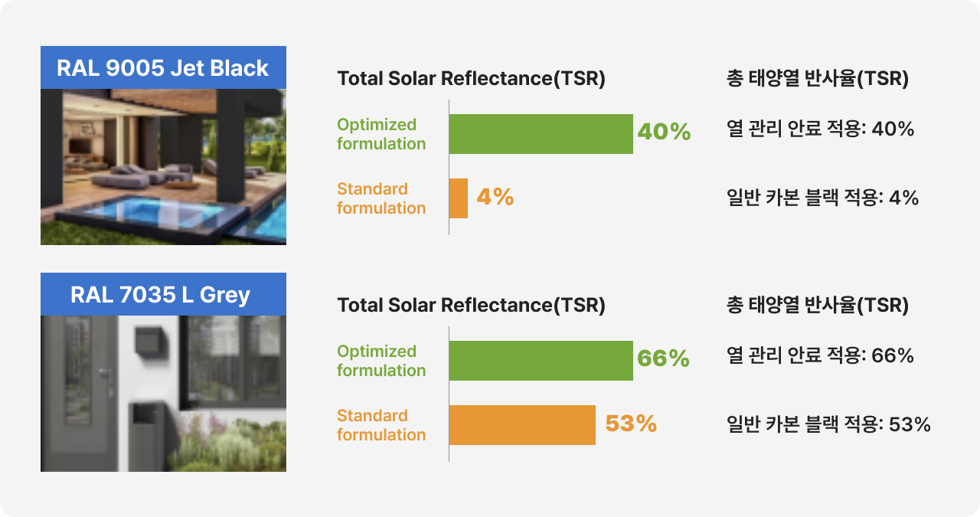This screenshot has height=517, width=980.
Task: Select the top Total Solar Reflectance(TSR) heading
Action: (x=471, y=79)
